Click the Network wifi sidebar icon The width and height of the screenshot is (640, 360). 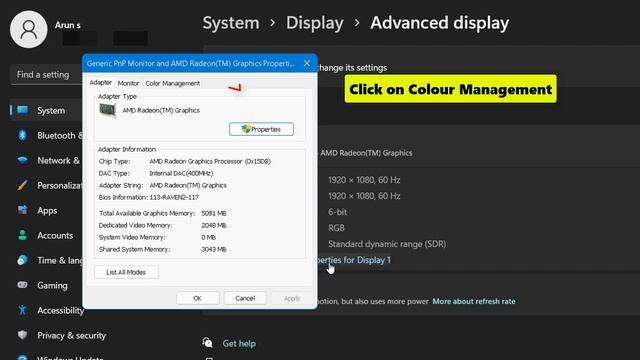point(22,160)
